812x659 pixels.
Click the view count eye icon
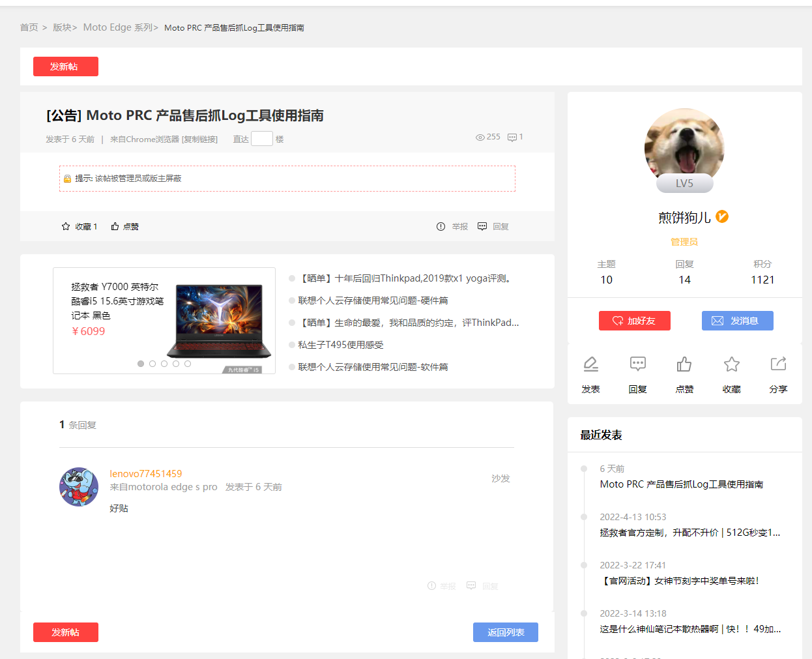(480, 137)
